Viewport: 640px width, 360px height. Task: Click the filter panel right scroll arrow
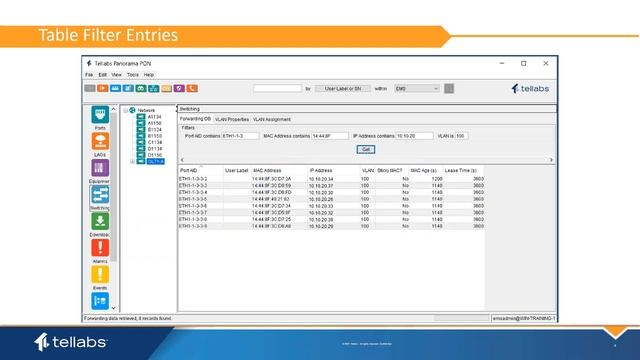[x=551, y=160]
